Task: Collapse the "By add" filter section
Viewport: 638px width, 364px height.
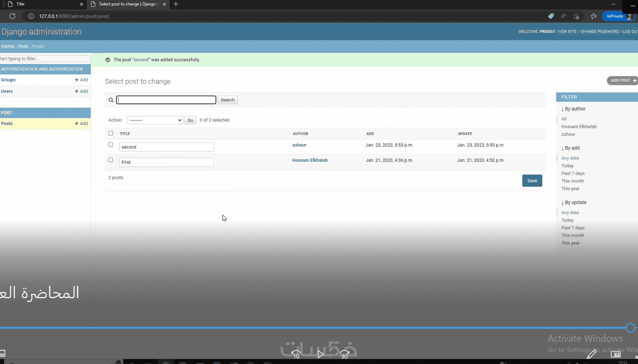Action: [570, 148]
